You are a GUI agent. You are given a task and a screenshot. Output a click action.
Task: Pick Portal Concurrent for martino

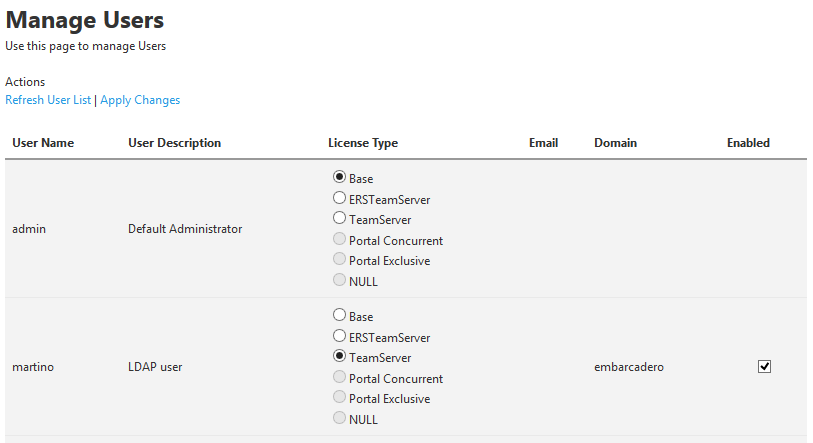click(339, 377)
